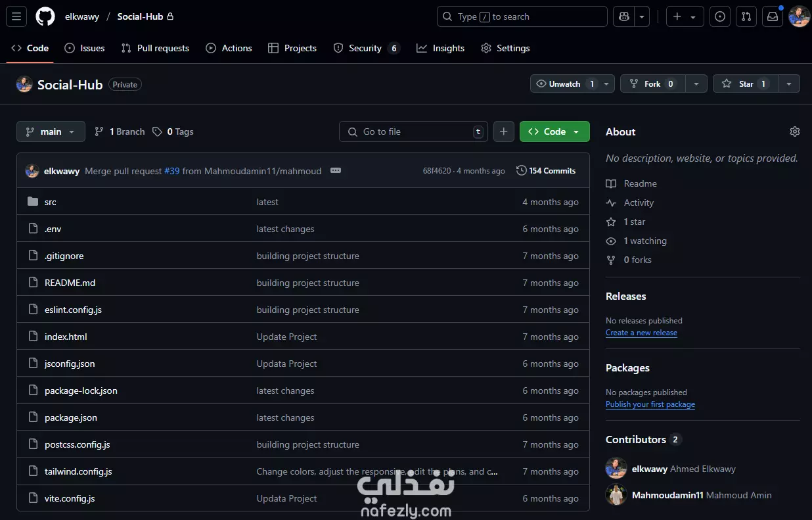Open the Pull requests tab
The width and height of the screenshot is (812, 520).
155,48
